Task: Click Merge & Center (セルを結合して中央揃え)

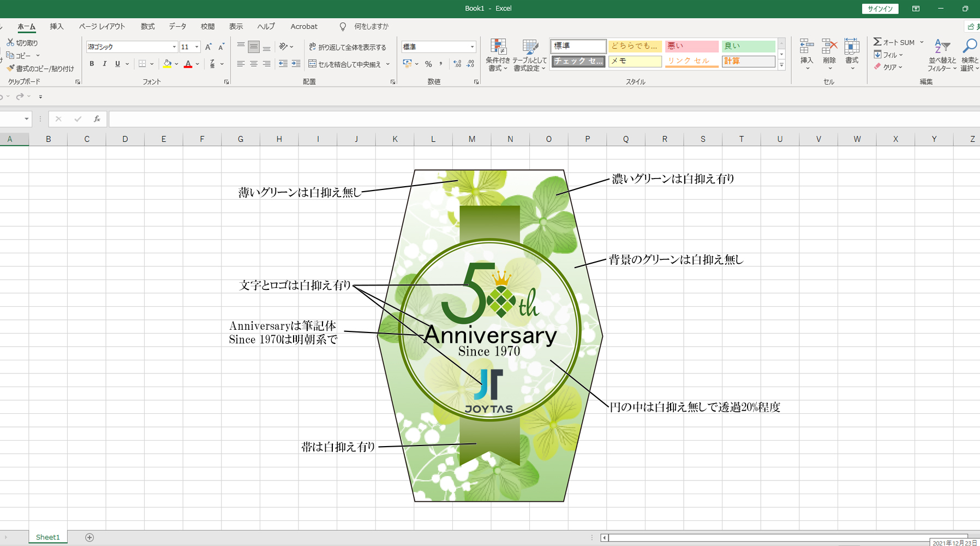Action: (345, 64)
